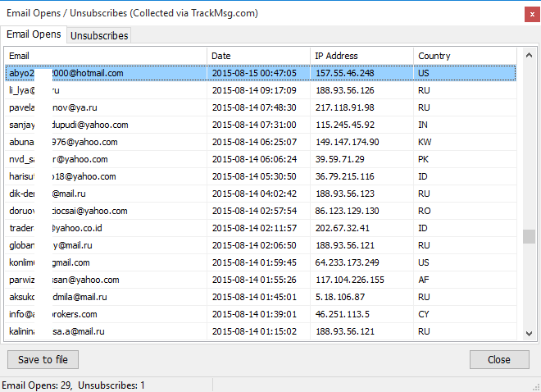Select IP address 36.79.215.116
The image size is (541, 392).
pos(344,176)
